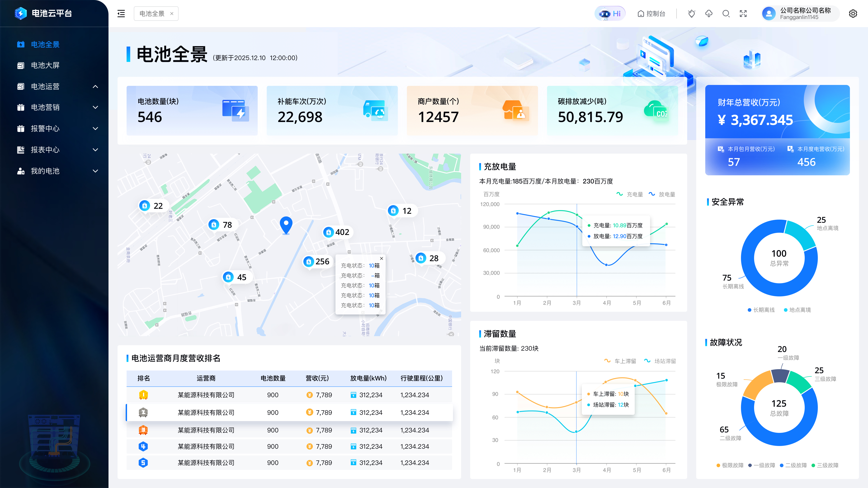Click the cloud download icon
This screenshot has height=488, width=868.
tap(709, 14)
